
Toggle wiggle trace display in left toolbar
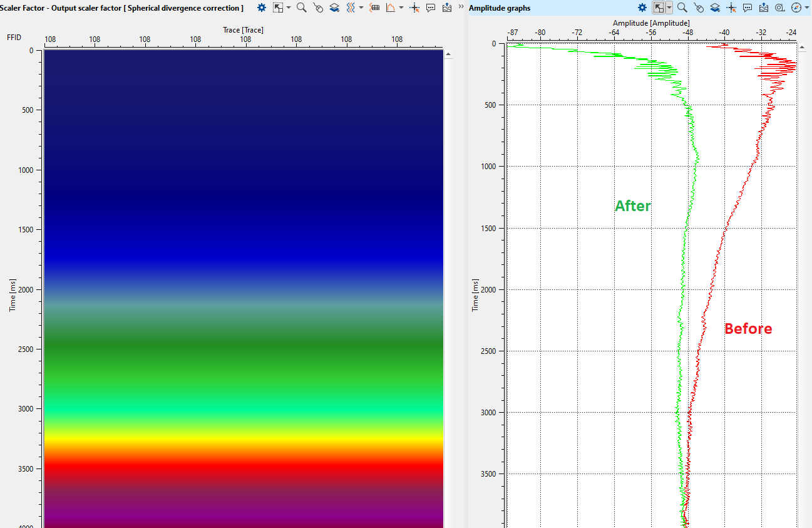tap(350, 8)
